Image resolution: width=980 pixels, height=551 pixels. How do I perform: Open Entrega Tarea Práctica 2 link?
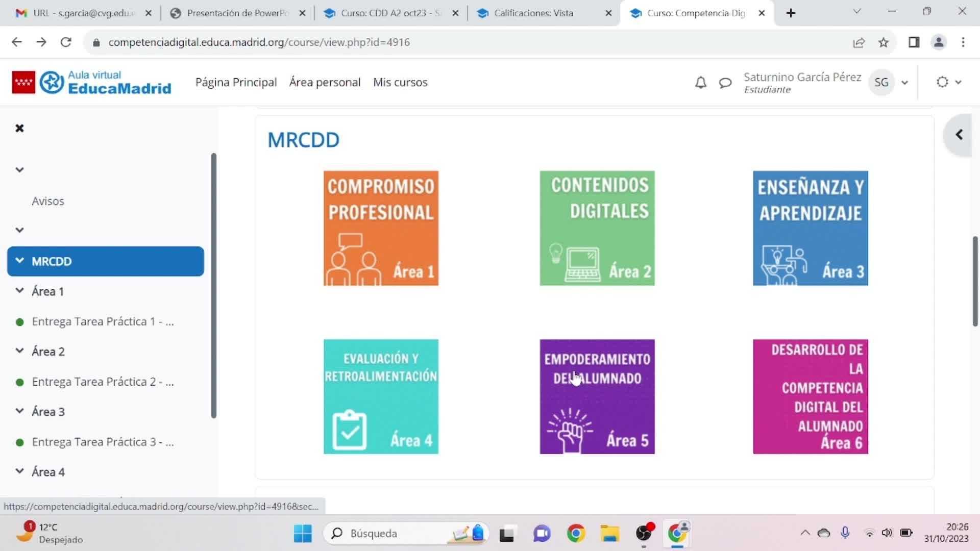click(x=103, y=382)
